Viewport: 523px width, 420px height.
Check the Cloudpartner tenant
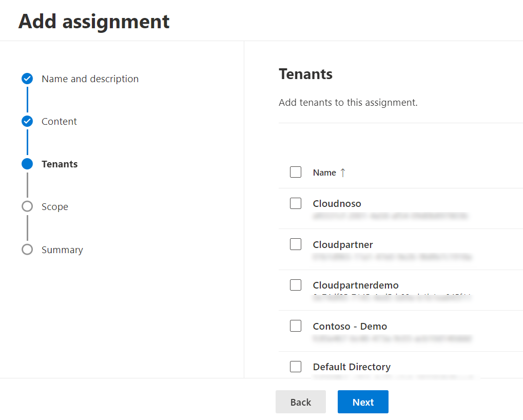coord(296,244)
